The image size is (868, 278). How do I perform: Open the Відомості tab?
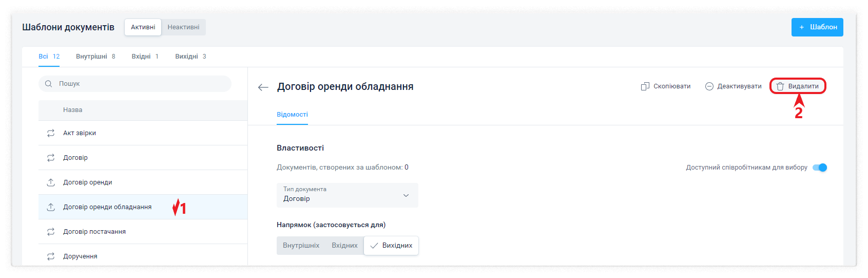292,115
